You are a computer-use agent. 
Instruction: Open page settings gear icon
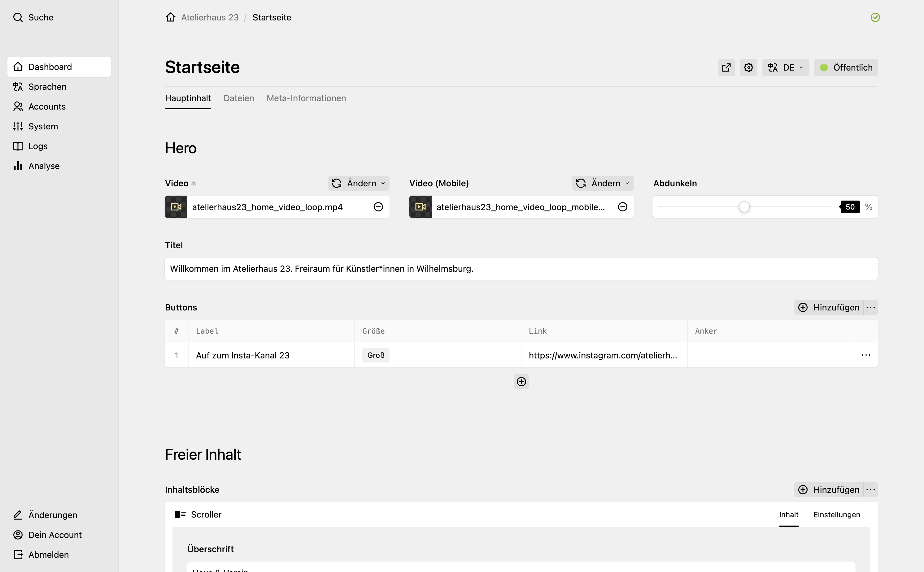[x=748, y=67]
